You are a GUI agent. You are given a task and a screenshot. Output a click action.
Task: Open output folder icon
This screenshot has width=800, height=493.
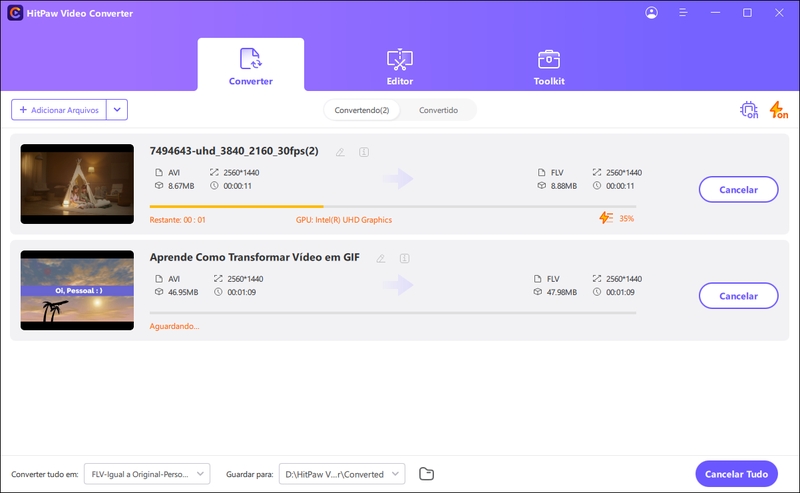(x=426, y=474)
